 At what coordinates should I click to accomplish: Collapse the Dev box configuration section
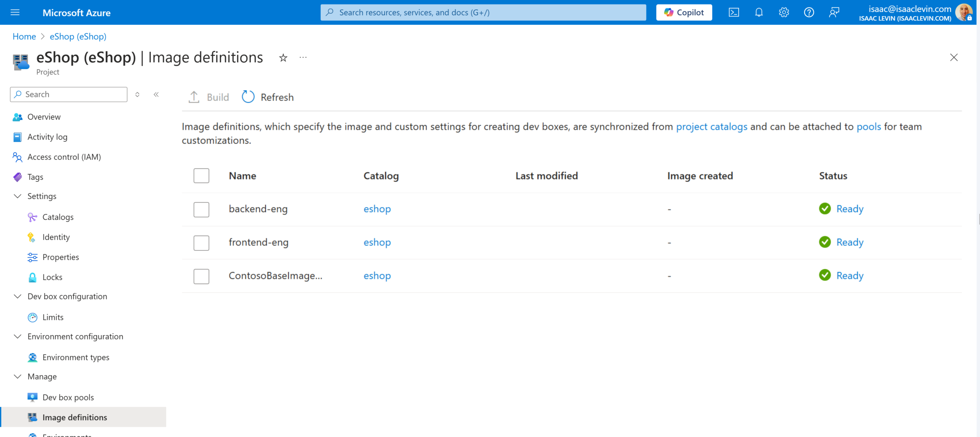coord(17,296)
